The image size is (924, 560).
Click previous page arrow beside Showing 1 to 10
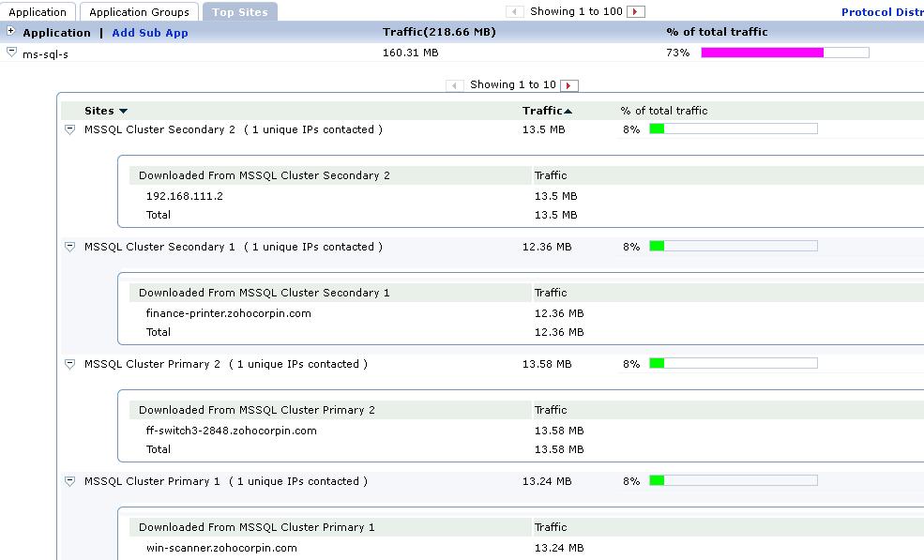(x=455, y=85)
